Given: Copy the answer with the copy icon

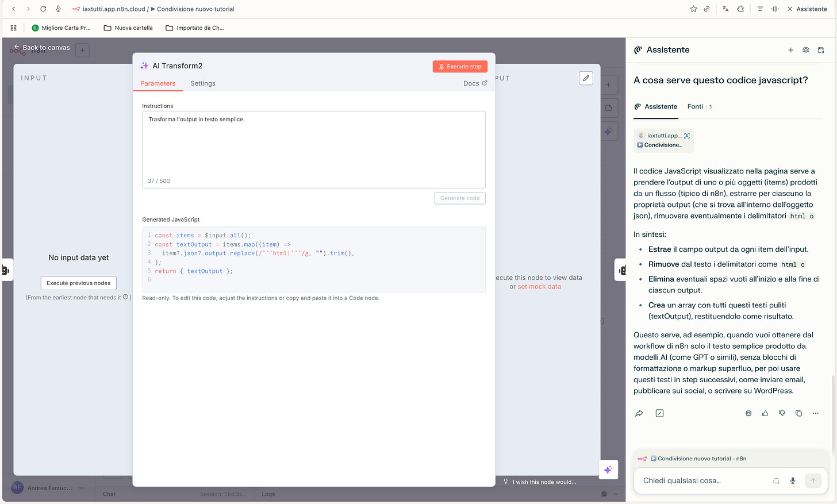Looking at the screenshot, I should click(798, 413).
